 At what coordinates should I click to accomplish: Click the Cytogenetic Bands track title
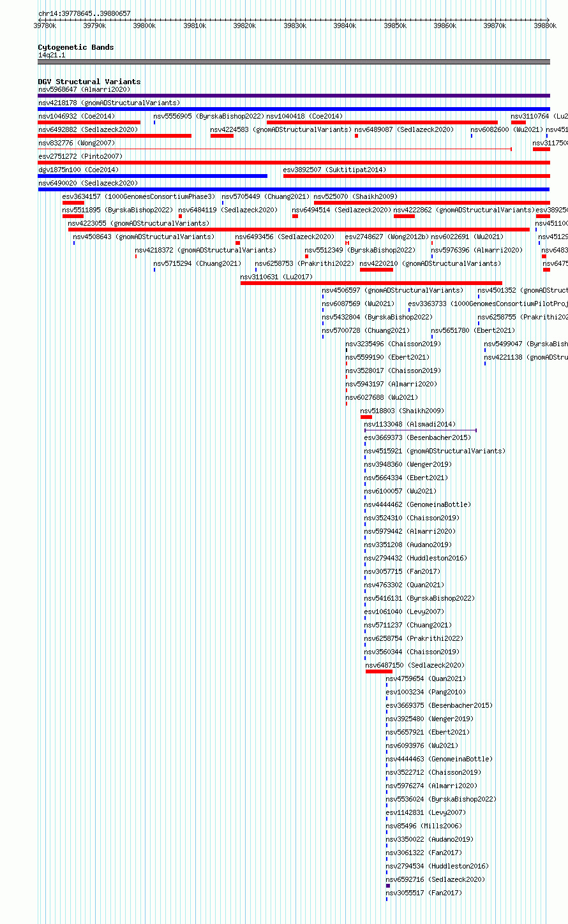[76, 47]
